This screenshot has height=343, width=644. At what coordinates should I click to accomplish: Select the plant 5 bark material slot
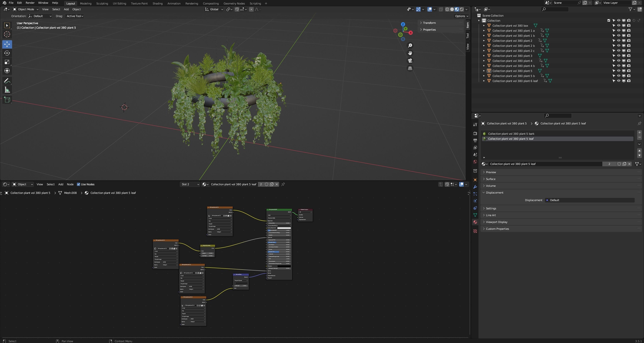[x=558, y=134]
